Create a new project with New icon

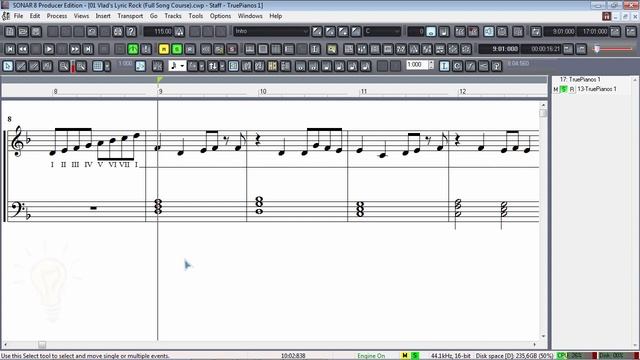[10, 31]
